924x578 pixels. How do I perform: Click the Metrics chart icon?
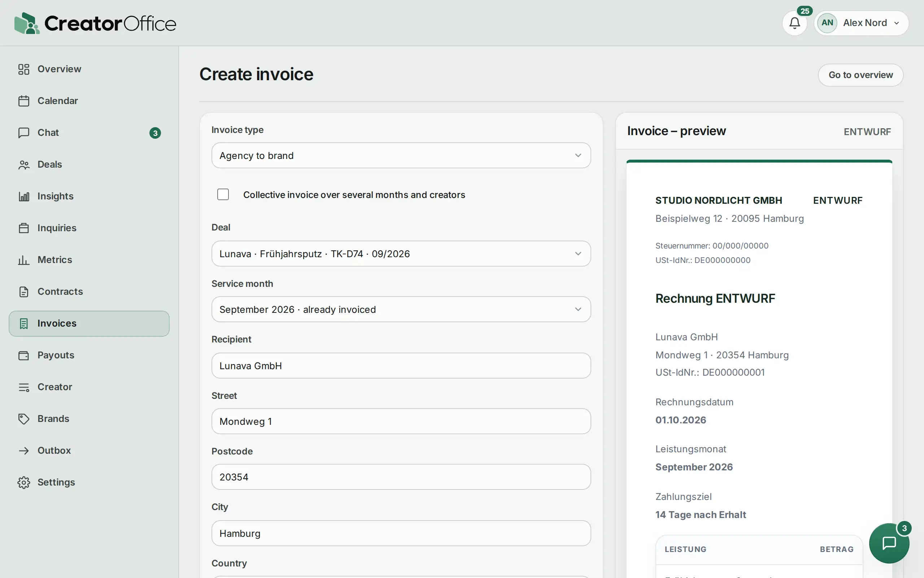coord(24,260)
